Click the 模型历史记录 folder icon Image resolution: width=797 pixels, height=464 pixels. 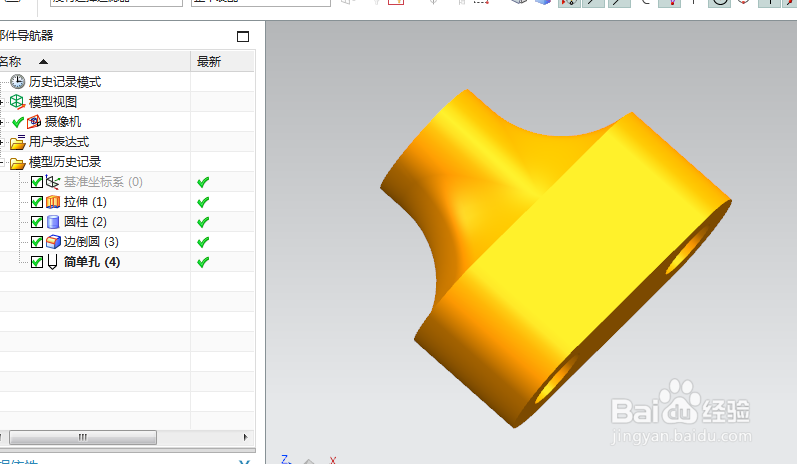tap(17, 163)
